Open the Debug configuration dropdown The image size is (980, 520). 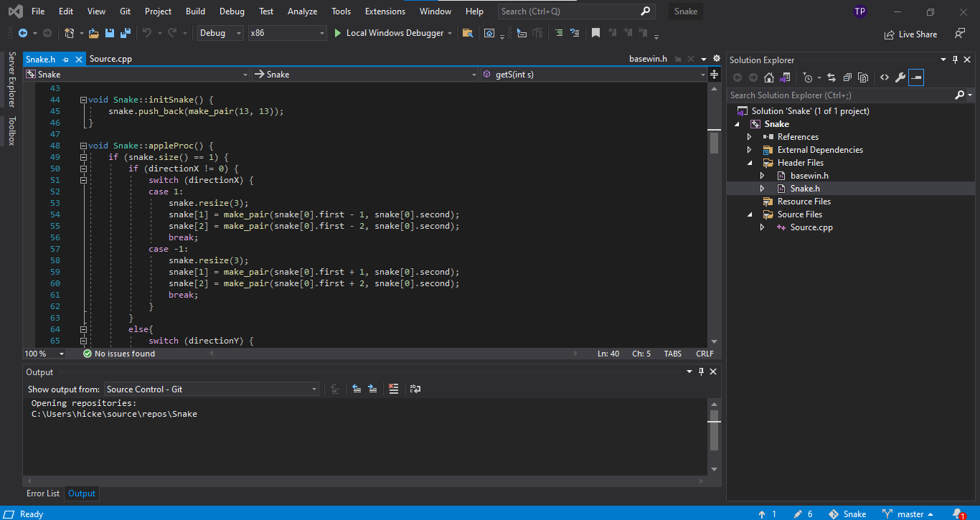point(220,33)
